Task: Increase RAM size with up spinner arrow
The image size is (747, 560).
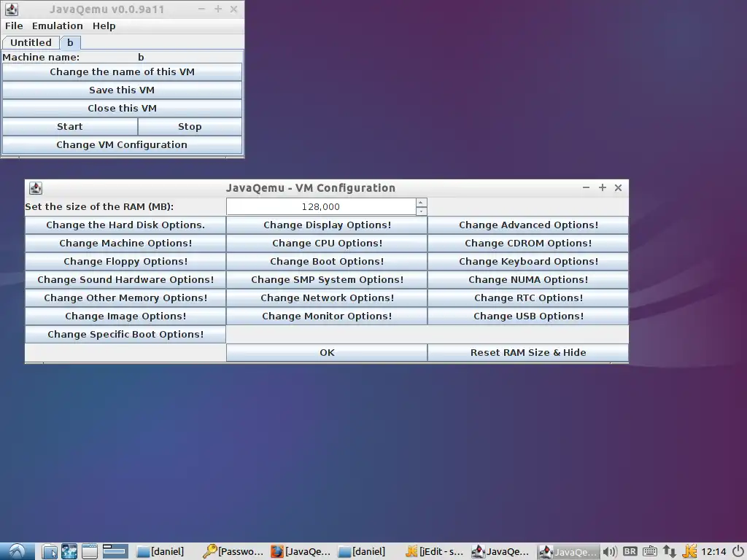Action: pos(421,203)
